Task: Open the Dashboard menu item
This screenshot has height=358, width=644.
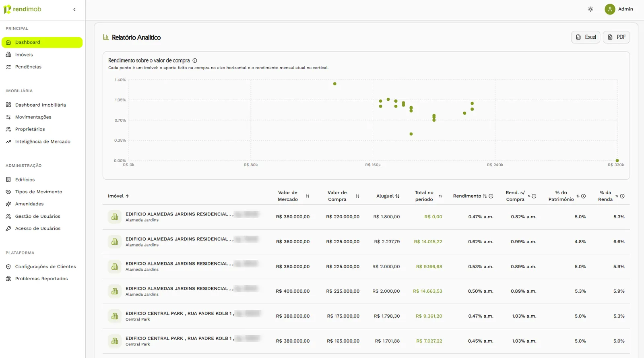Action: point(42,42)
